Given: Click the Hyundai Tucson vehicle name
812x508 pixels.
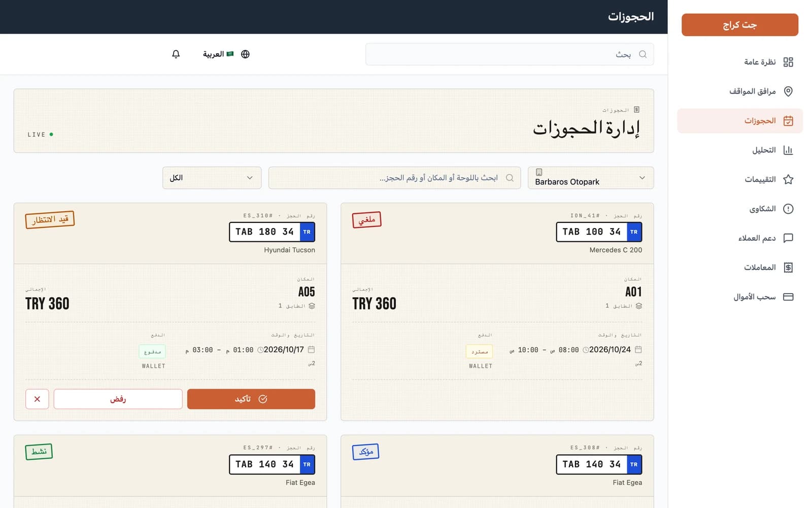Looking at the screenshot, I should [x=289, y=250].
